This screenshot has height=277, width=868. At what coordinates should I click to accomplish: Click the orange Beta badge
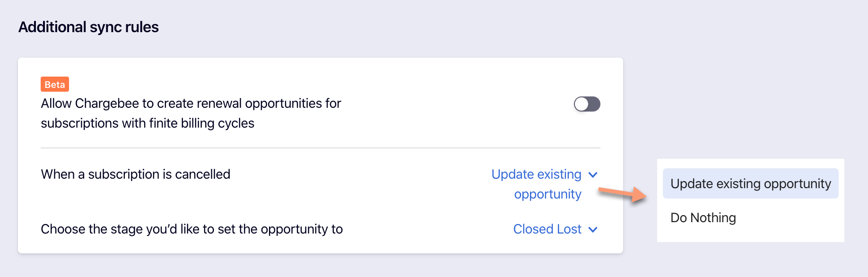click(x=55, y=85)
